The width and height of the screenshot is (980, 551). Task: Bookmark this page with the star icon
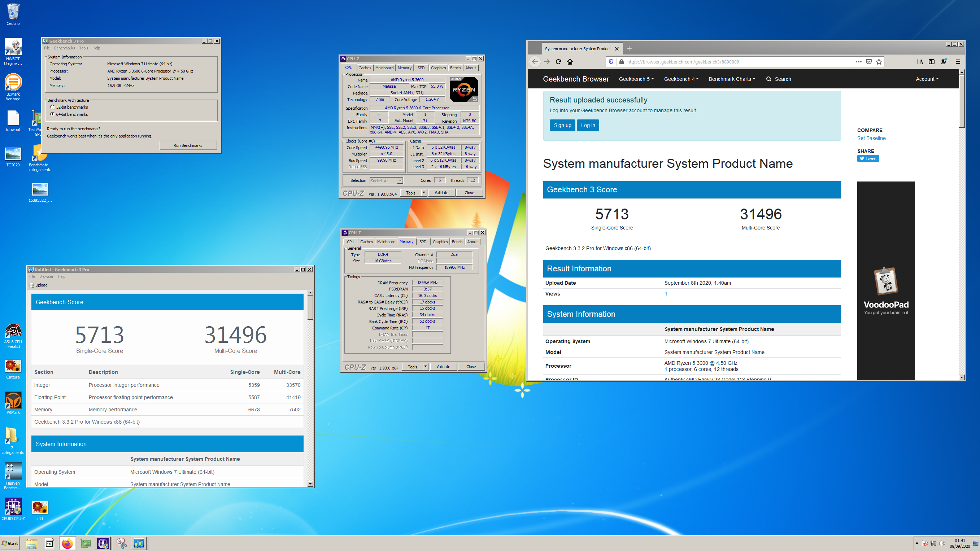tap(879, 62)
